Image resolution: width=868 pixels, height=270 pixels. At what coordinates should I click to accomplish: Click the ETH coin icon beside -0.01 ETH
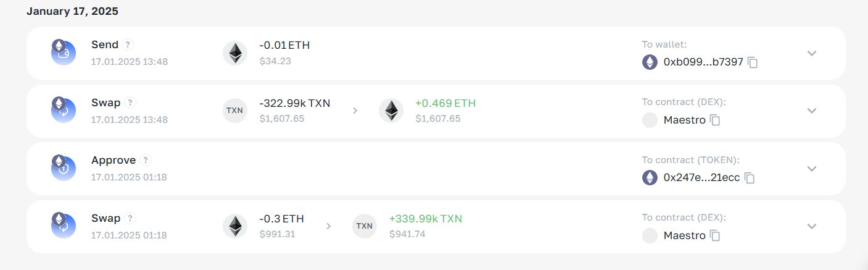click(x=235, y=53)
